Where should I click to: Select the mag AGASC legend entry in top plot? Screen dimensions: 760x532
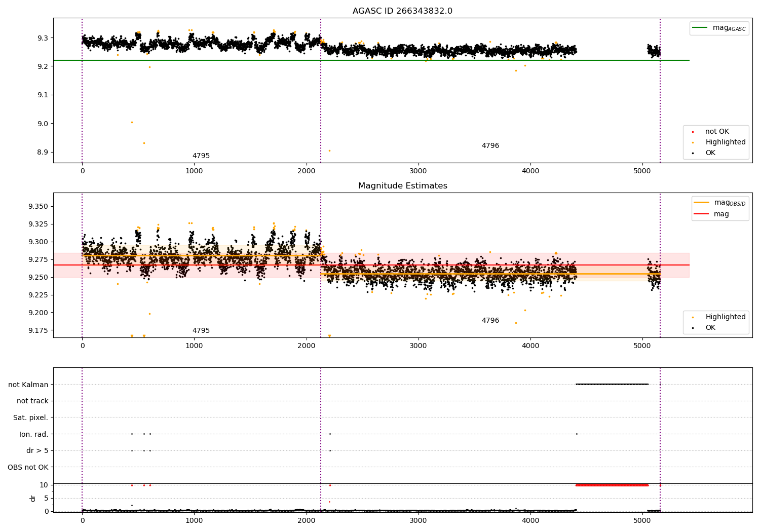(x=719, y=28)
